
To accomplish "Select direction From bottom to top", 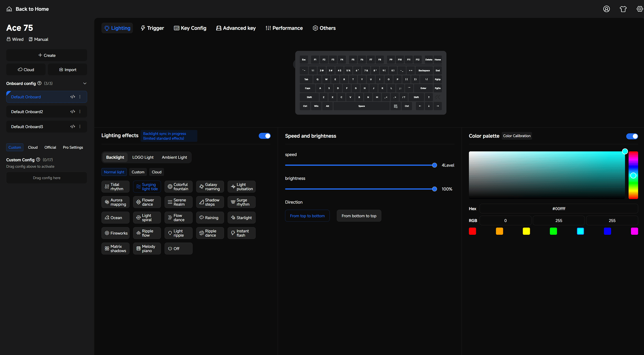I will (x=359, y=216).
